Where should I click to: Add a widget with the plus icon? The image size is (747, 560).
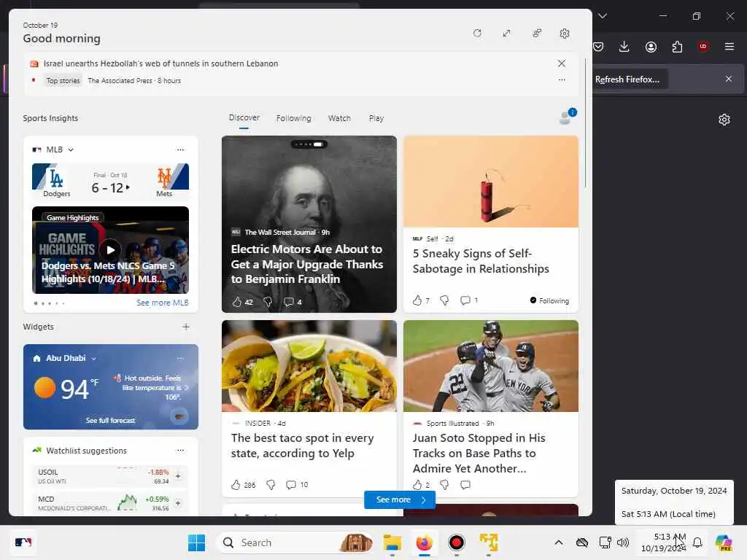186,327
